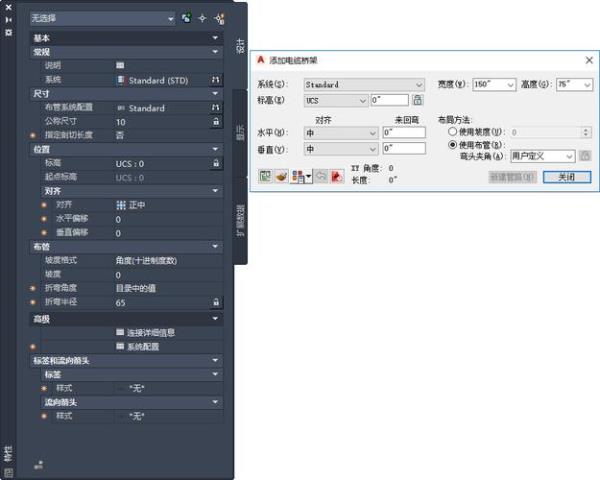Screen dimensions: 600x480
Task: Switch to the 显示 tab on the palette
Action: [240, 132]
